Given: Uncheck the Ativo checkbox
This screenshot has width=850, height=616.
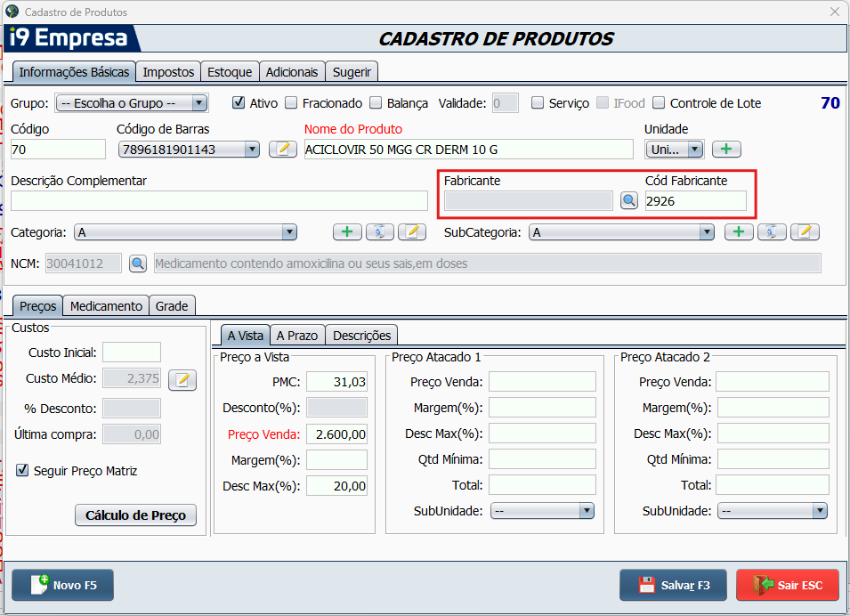Looking at the screenshot, I should coord(239,102).
